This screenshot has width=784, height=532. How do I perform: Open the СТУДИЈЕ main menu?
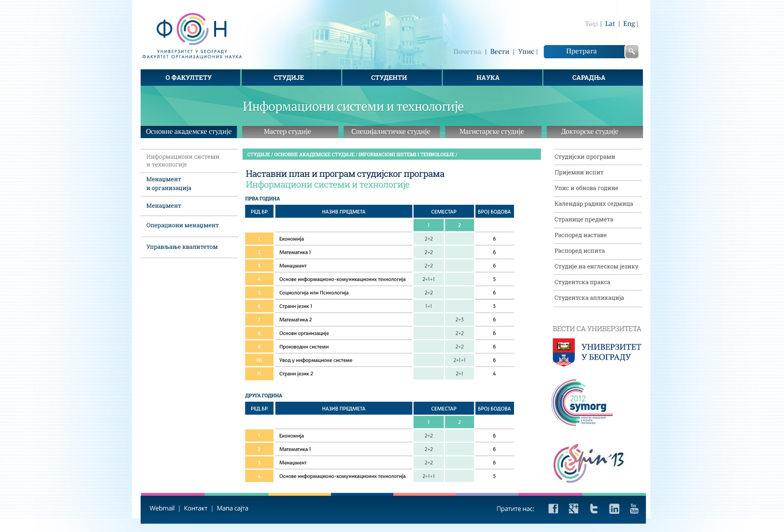pos(289,77)
